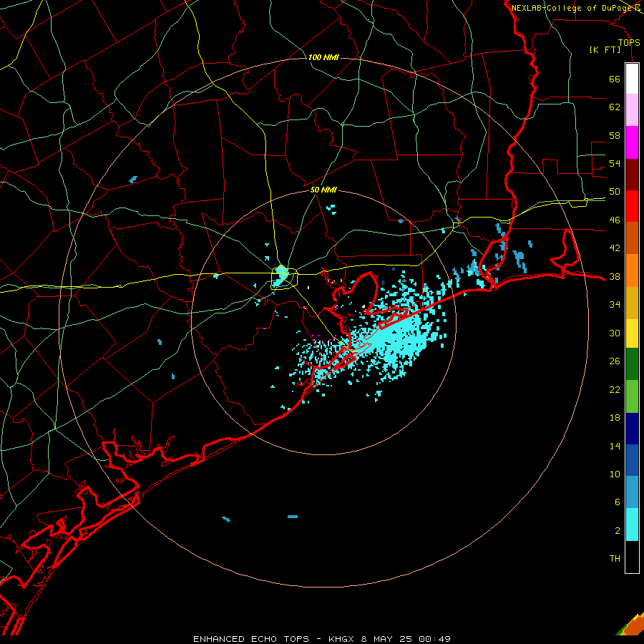The height and width of the screenshot is (644, 644).
Task: Click the TH threshold legend label
Action: [615, 558]
